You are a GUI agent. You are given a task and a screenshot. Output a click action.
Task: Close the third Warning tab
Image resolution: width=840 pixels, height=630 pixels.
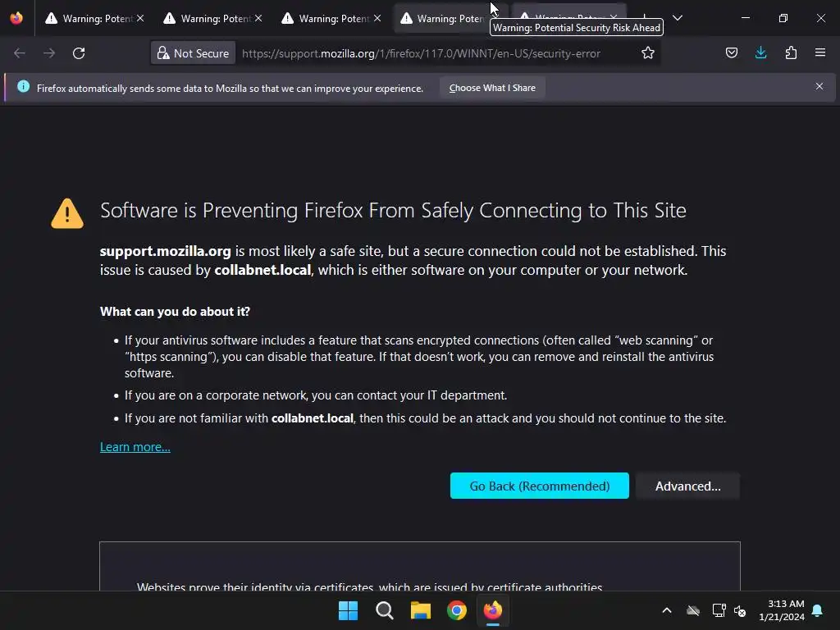pyautogui.click(x=377, y=18)
